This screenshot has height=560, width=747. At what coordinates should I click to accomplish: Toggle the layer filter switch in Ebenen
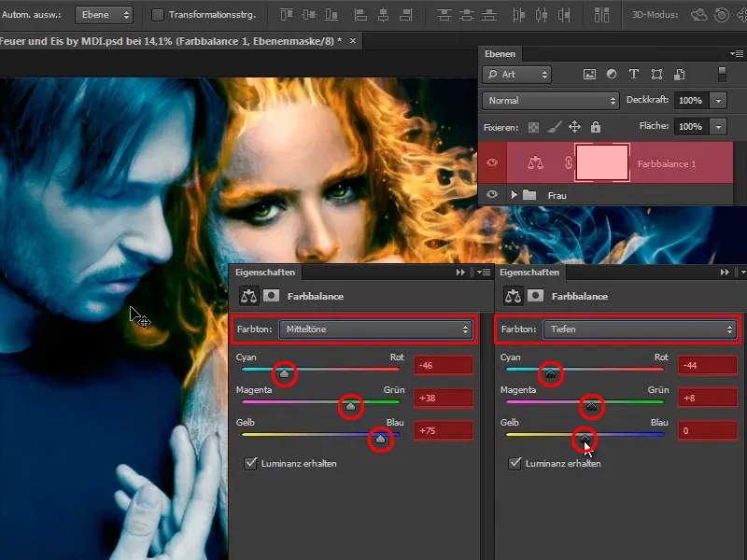[x=722, y=75]
